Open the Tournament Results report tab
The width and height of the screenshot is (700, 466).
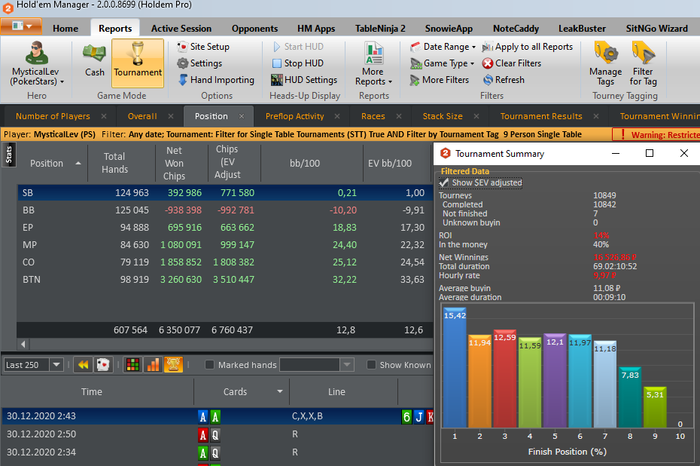pyautogui.click(x=541, y=116)
